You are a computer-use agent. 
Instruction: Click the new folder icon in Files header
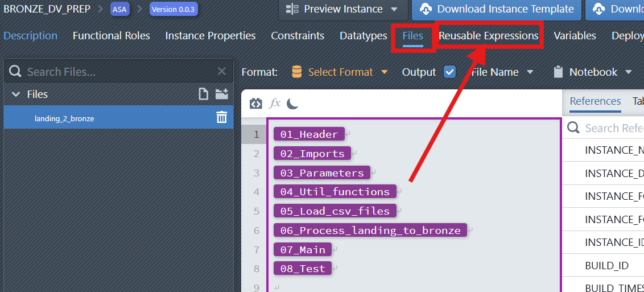221,94
